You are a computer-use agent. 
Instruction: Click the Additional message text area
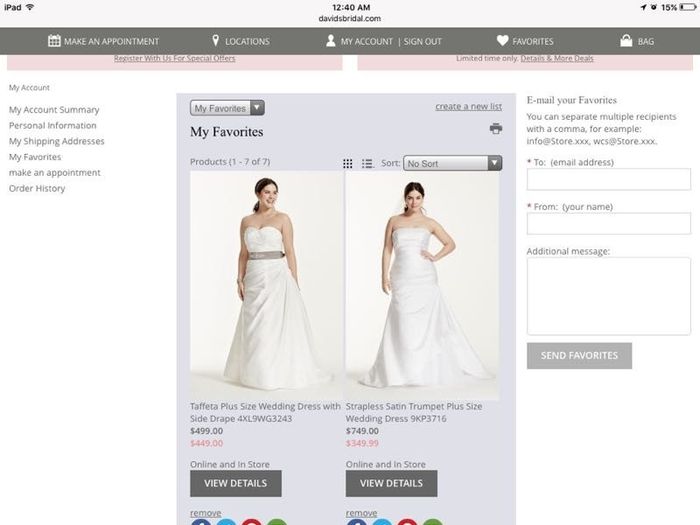coord(608,296)
